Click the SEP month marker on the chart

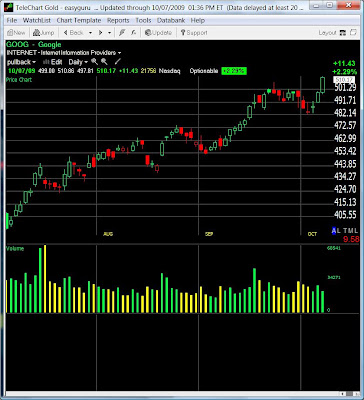(209, 234)
